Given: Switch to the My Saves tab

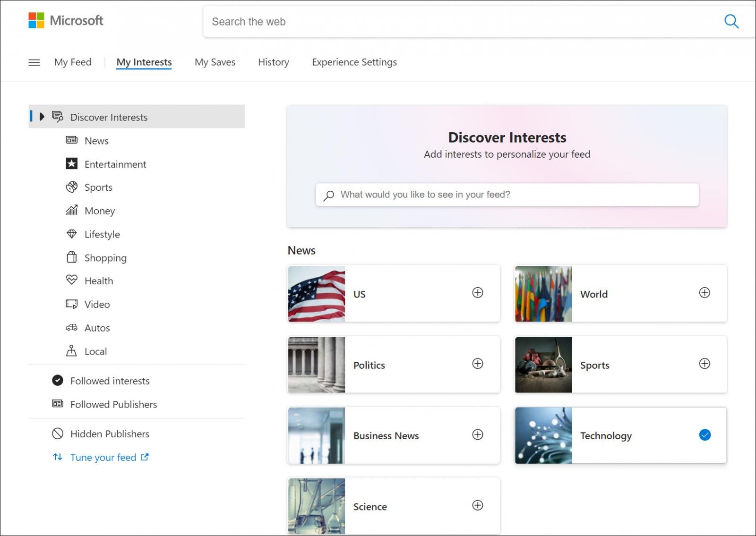Looking at the screenshot, I should point(215,62).
